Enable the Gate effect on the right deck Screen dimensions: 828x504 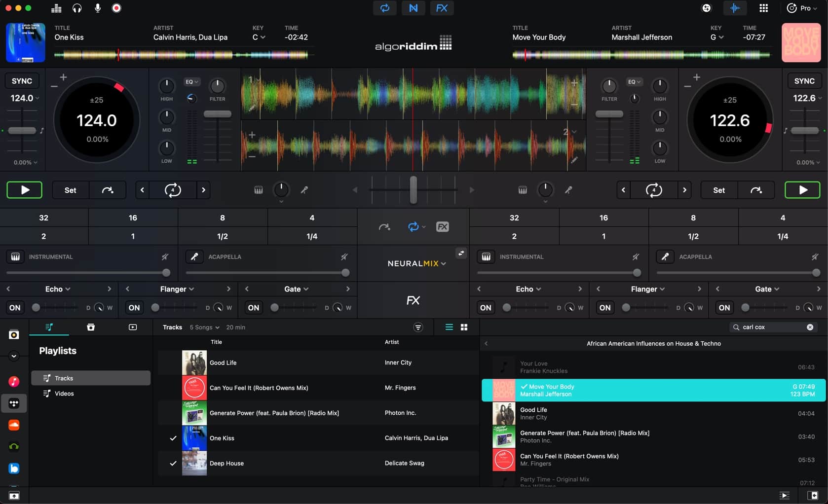(724, 307)
